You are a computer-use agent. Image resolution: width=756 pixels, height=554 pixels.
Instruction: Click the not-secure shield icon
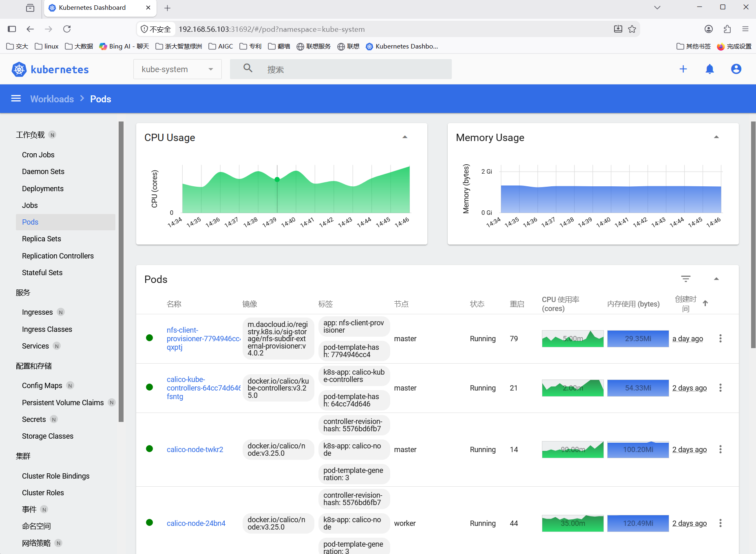click(x=144, y=29)
